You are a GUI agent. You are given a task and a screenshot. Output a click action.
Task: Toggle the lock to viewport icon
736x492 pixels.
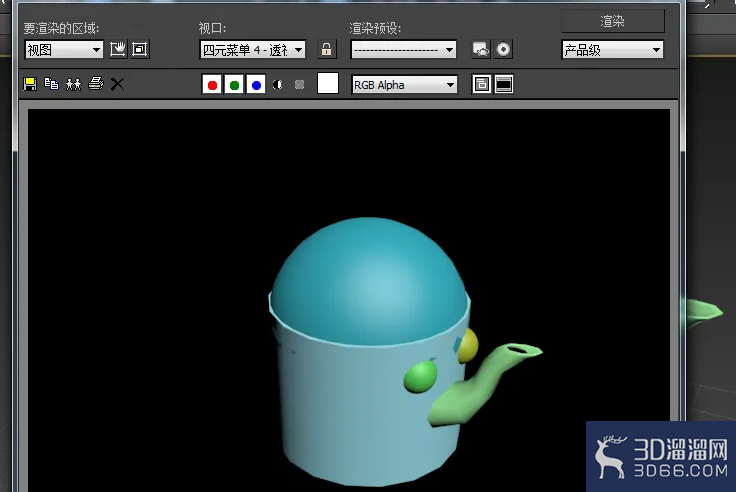pyautogui.click(x=327, y=49)
